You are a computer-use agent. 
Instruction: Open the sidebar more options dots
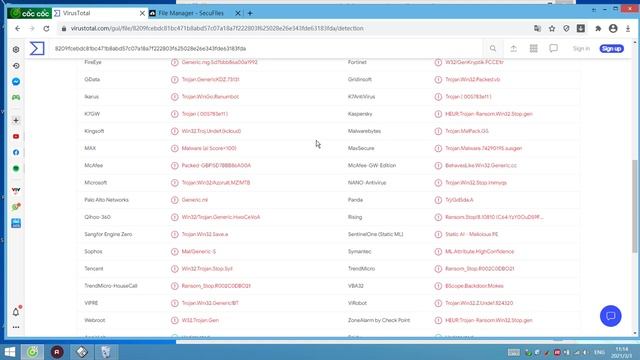tap(16, 327)
